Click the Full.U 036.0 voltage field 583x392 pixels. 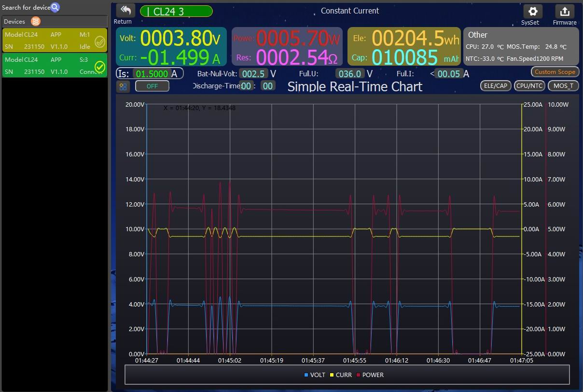pyautogui.click(x=350, y=74)
